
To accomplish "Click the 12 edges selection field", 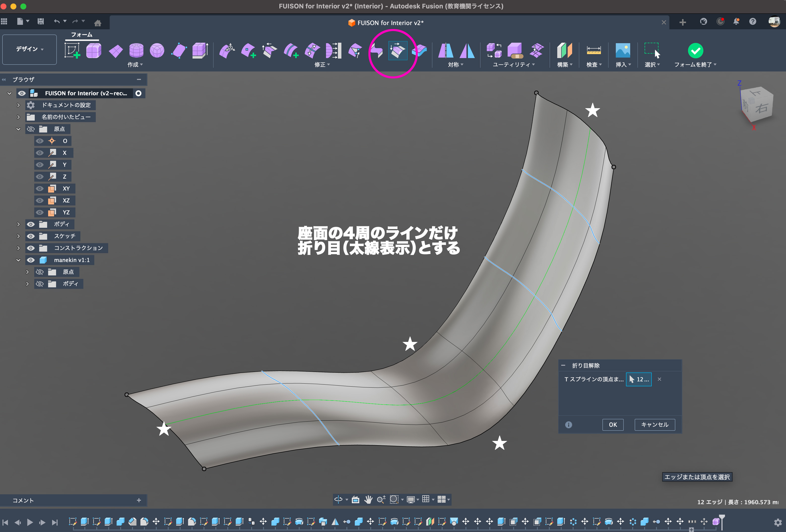I will tap(639, 379).
